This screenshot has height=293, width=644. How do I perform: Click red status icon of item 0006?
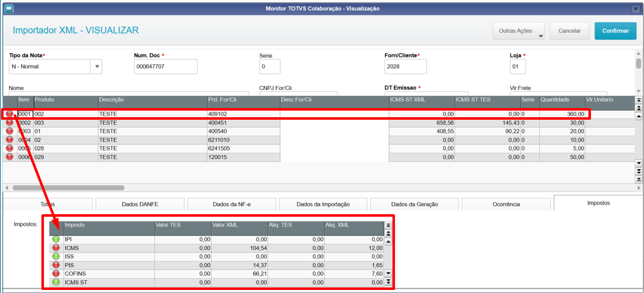(x=9, y=157)
